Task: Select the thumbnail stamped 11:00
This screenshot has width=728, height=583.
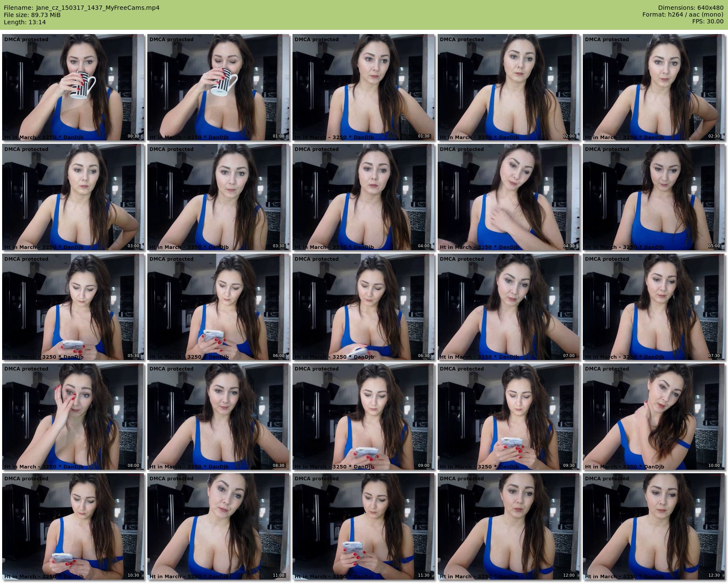Action: click(218, 526)
